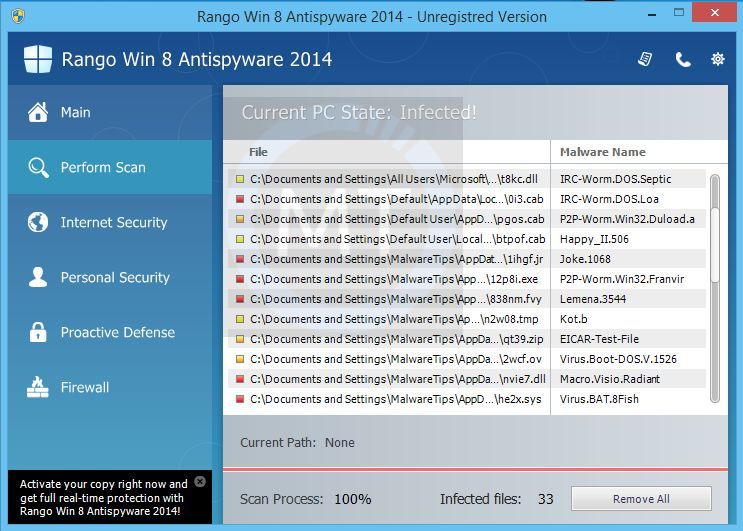Click the shield icon in the title bar
The height and width of the screenshot is (531, 743).
[x=18, y=16]
